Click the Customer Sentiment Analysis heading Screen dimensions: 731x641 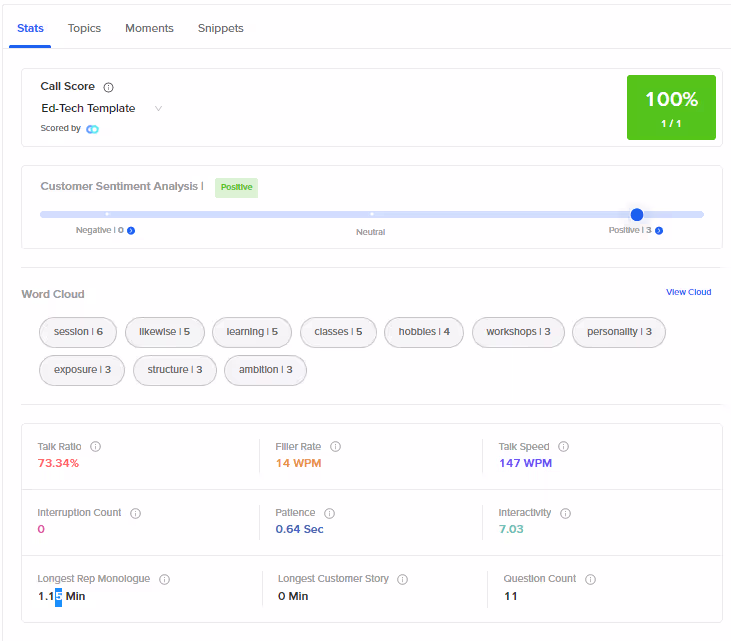pyautogui.click(x=119, y=186)
